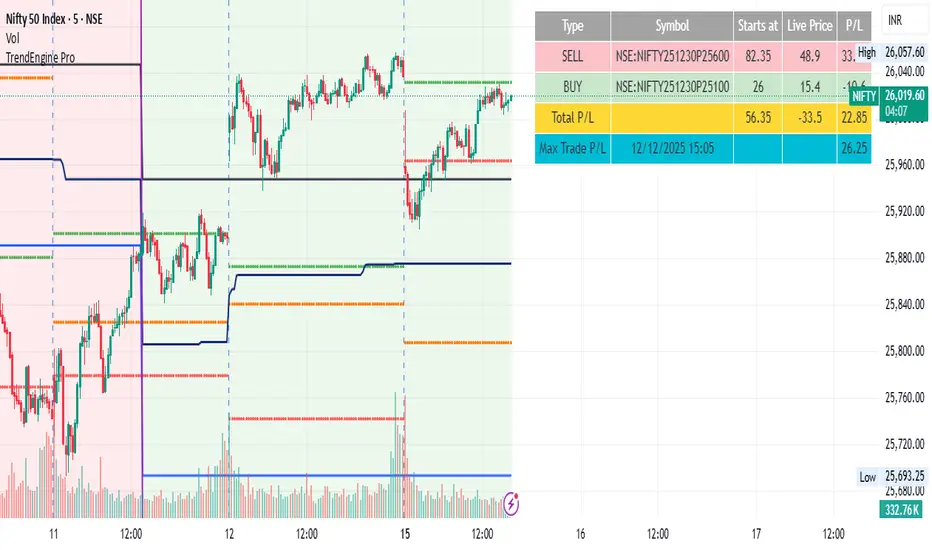Click the NSE:NIFTY251230P25100 symbol cell
Viewport: 932px width, 550px height.
click(672, 88)
